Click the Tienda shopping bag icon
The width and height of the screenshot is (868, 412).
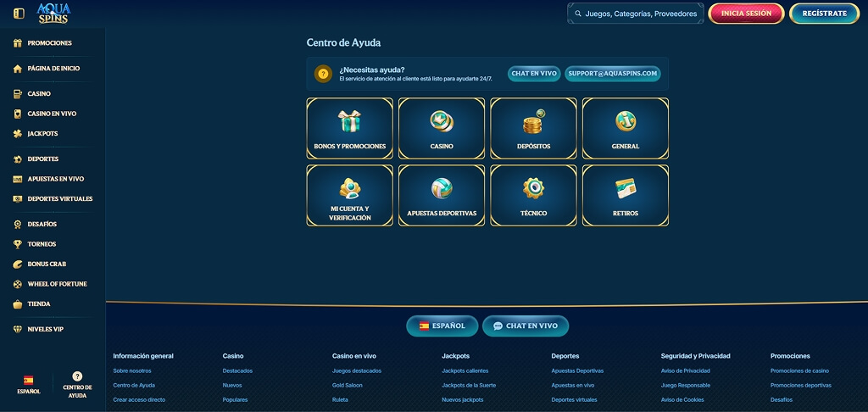pyautogui.click(x=18, y=304)
